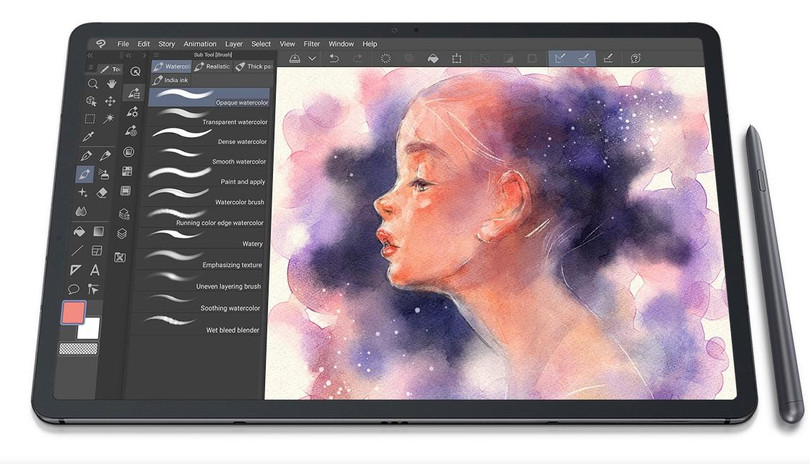
Task: Open the Tool Property panel icon
Action: pos(132,112)
